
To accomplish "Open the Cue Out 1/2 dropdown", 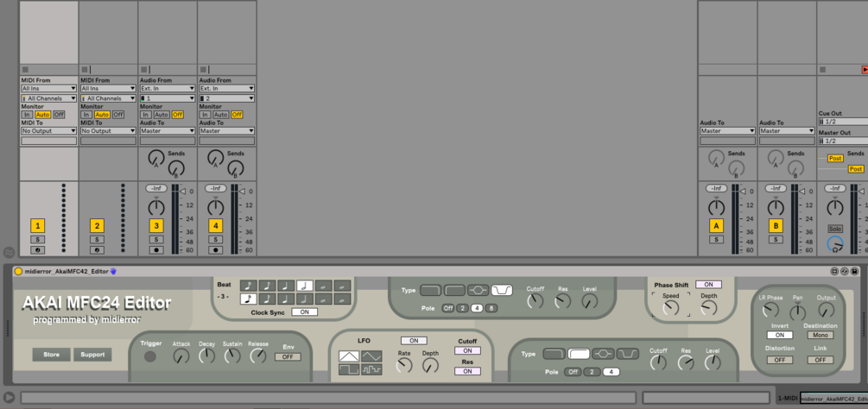I will 843,122.
